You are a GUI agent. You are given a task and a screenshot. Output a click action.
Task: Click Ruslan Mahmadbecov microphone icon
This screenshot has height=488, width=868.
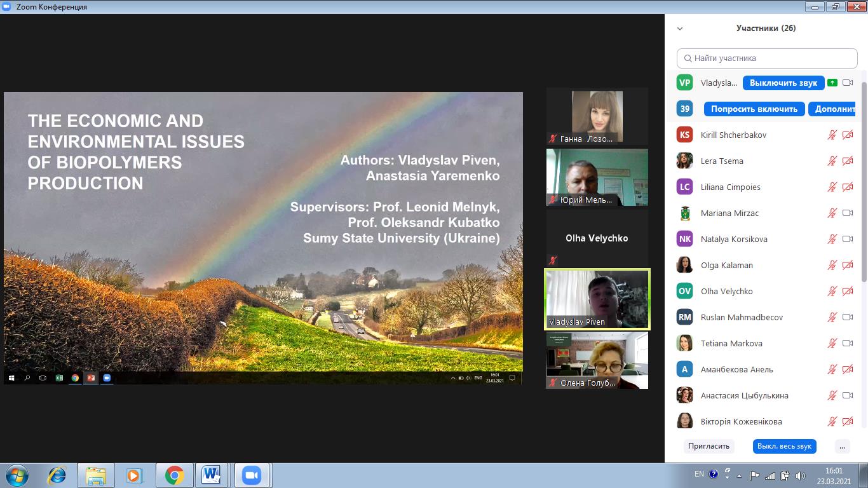tap(832, 317)
